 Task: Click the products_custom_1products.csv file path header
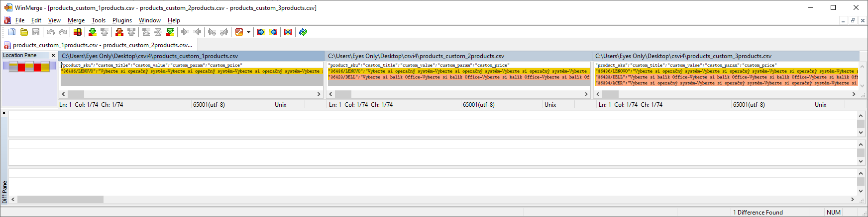point(192,56)
